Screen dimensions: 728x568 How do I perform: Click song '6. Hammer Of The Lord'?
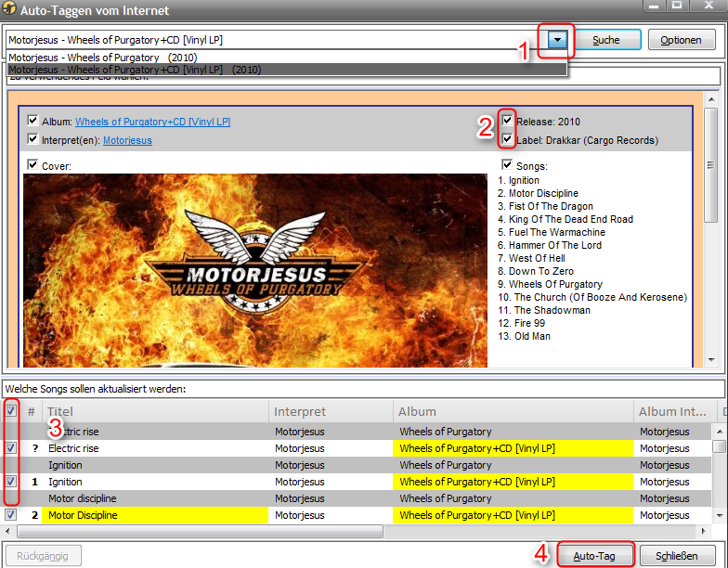(550, 245)
